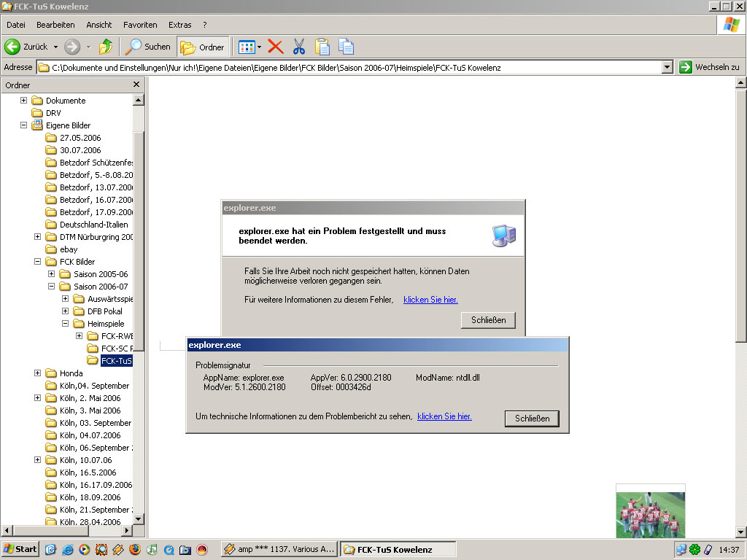The height and width of the screenshot is (560, 747).
Task: Expand DTM Nürburgring folder node
Action: pyautogui.click(x=38, y=236)
